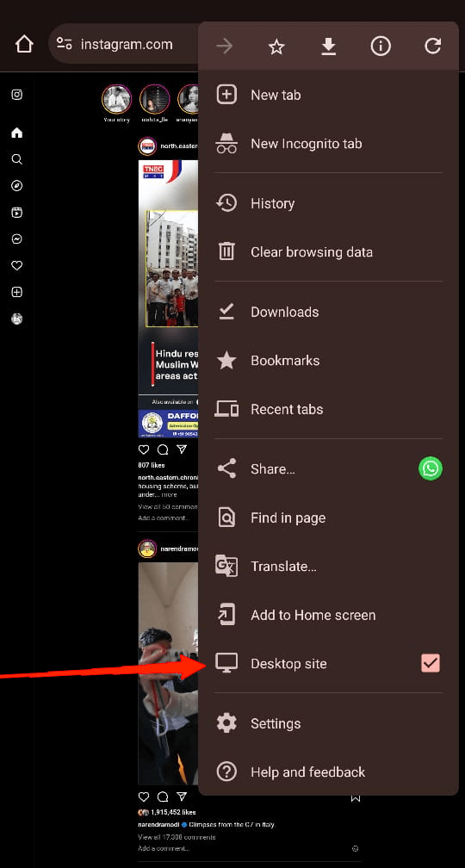Open browser Settings
Screen dimensions: 465x868
[328, 723]
